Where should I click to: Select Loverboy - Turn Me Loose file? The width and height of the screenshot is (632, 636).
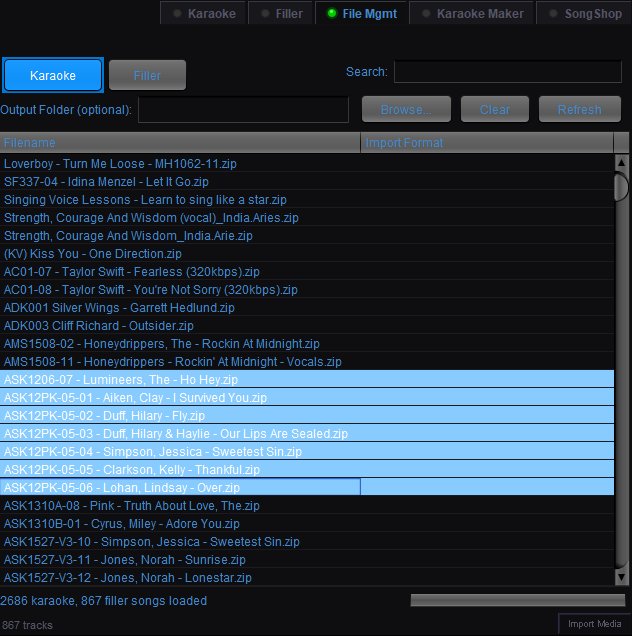(x=307, y=163)
